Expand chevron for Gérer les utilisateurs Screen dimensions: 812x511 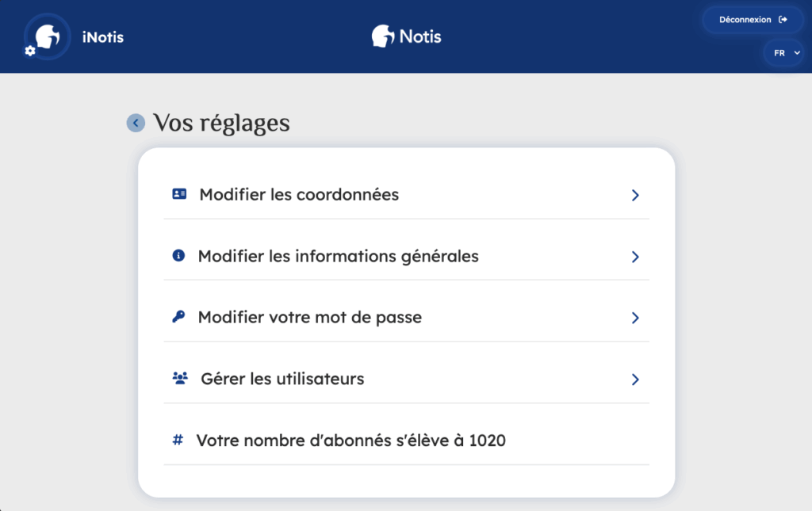tap(635, 379)
